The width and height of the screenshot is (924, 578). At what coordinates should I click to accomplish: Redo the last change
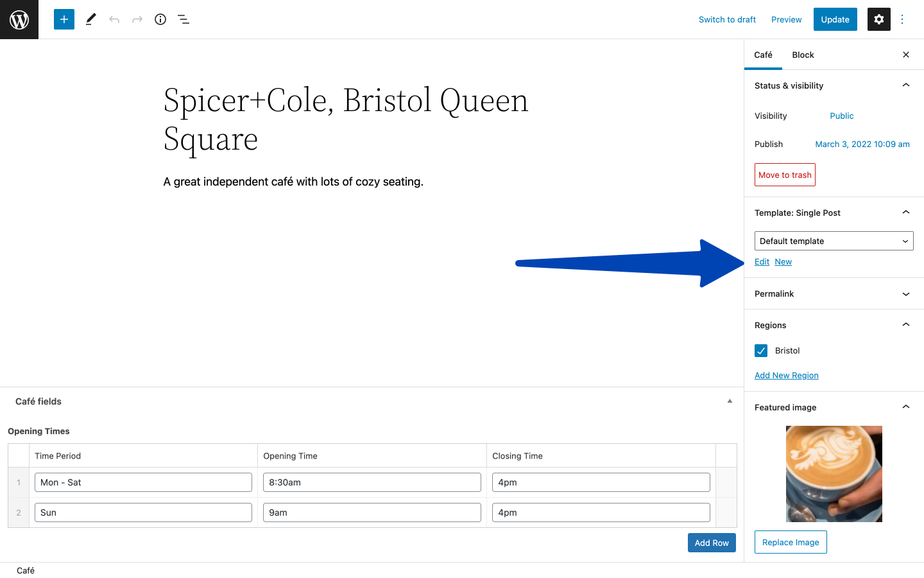(x=137, y=19)
